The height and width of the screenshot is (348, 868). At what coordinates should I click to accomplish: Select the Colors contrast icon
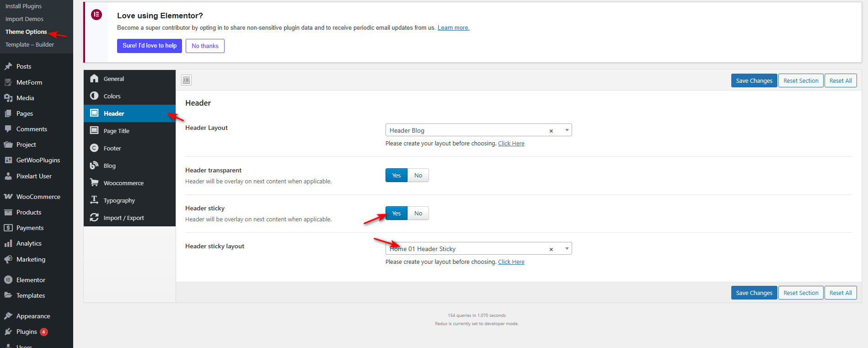point(94,96)
